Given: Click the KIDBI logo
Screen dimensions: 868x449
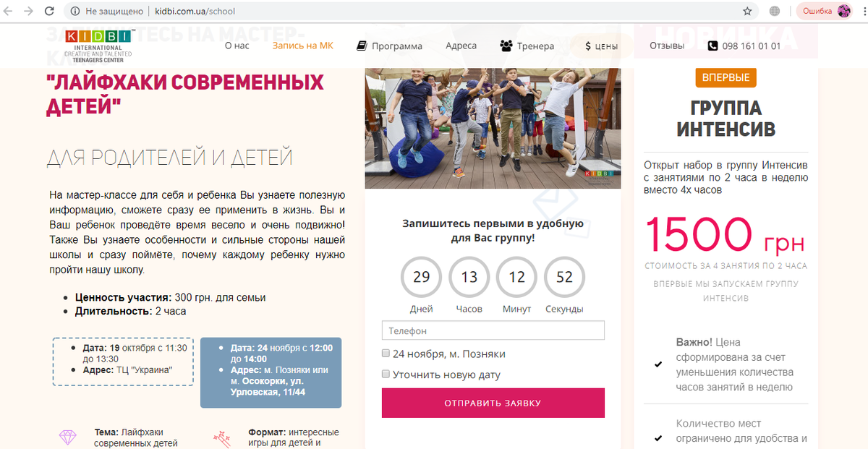Looking at the screenshot, I should point(98,46).
